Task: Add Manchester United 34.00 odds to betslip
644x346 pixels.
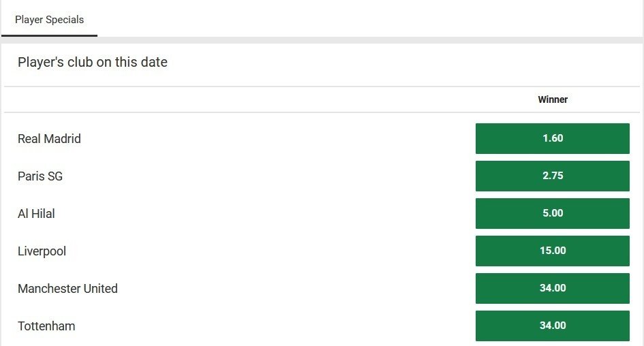Action: (552, 288)
